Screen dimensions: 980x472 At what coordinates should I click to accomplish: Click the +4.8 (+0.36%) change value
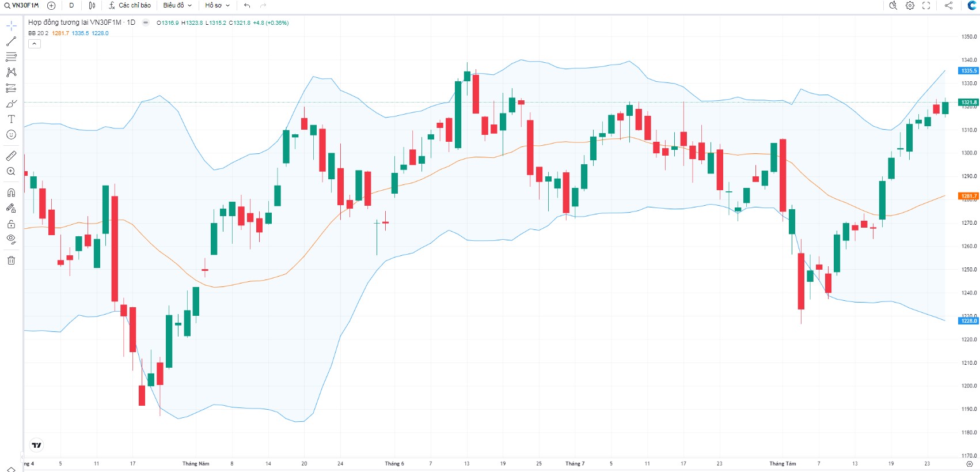pyautogui.click(x=271, y=23)
